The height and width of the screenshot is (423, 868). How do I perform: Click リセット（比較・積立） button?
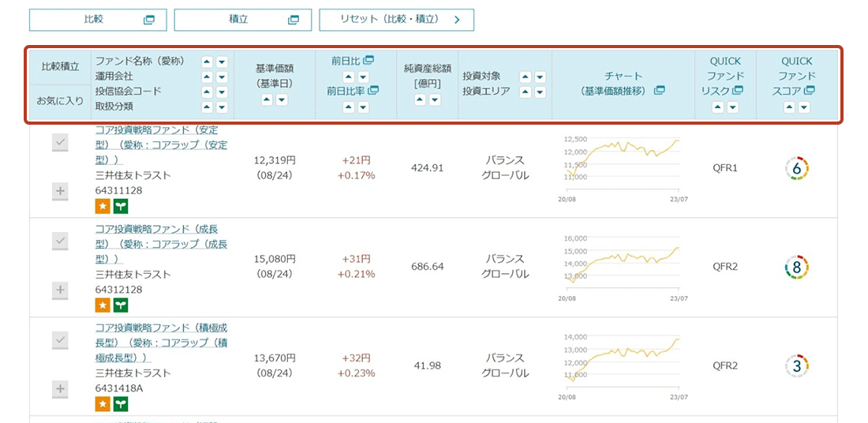click(x=396, y=20)
